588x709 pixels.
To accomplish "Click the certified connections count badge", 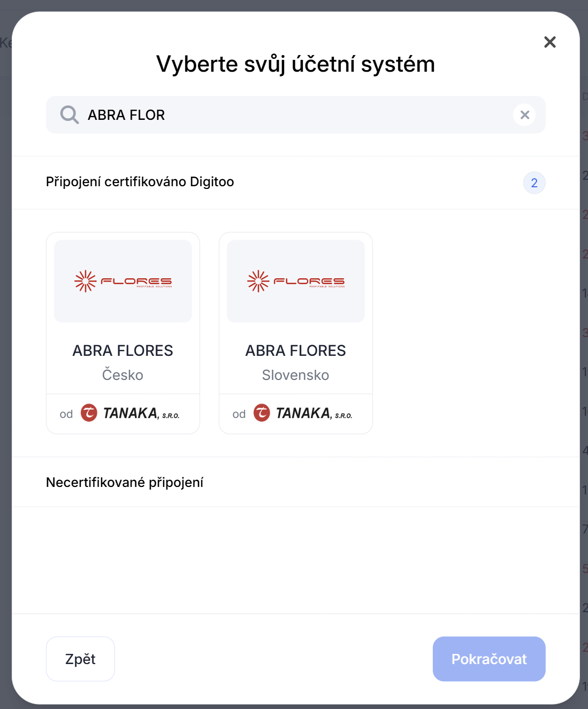I will click(x=534, y=183).
